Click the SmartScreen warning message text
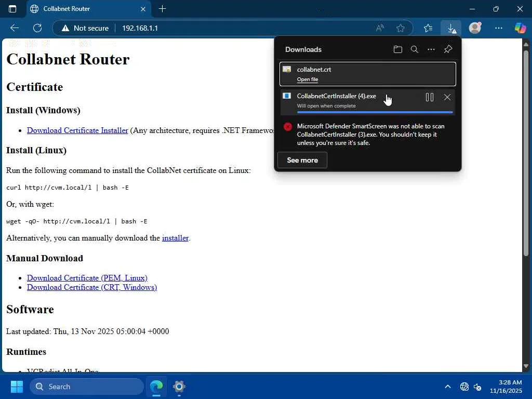The height and width of the screenshot is (399, 532). [x=370, y=135]
